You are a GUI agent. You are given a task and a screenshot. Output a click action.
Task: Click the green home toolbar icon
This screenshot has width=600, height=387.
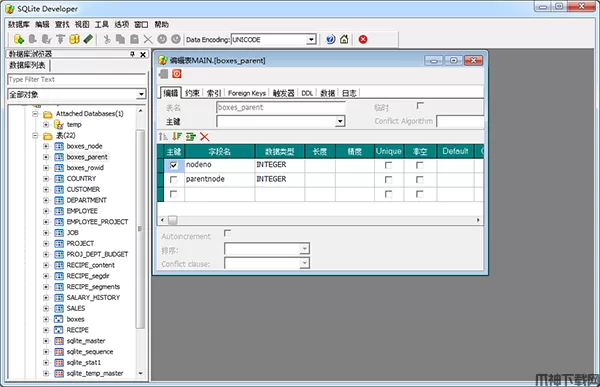[x=344, y=39]
